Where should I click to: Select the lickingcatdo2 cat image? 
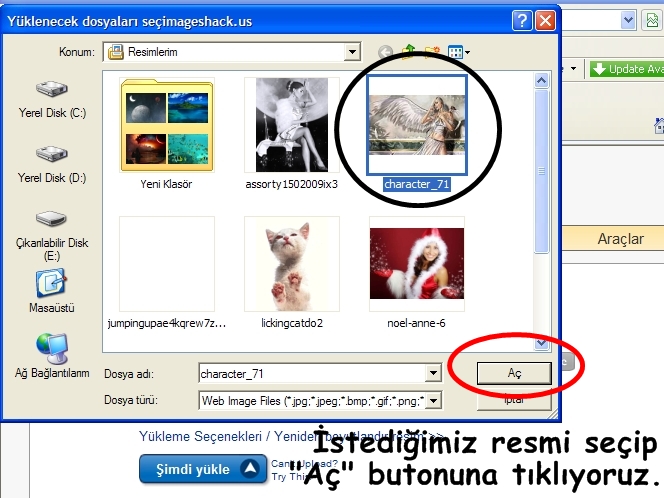click(x=291, y=265)
